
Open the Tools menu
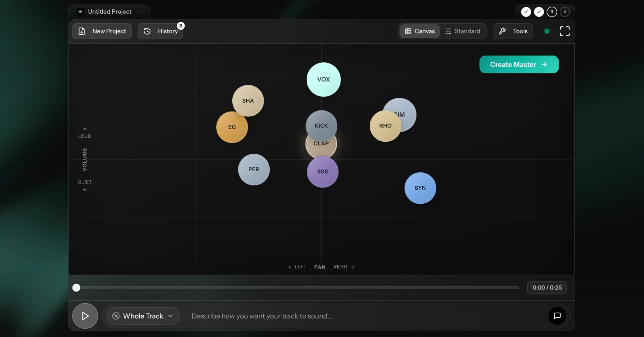513,31
